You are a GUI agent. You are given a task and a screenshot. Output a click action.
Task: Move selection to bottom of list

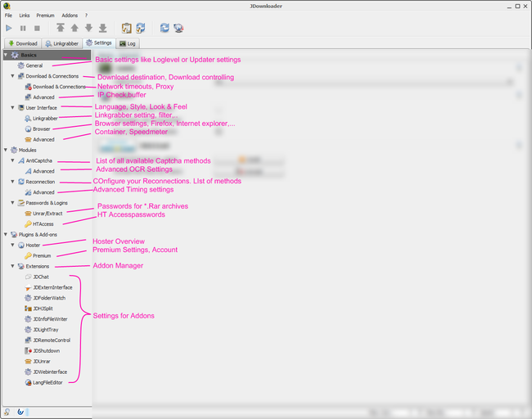point(103,28)
